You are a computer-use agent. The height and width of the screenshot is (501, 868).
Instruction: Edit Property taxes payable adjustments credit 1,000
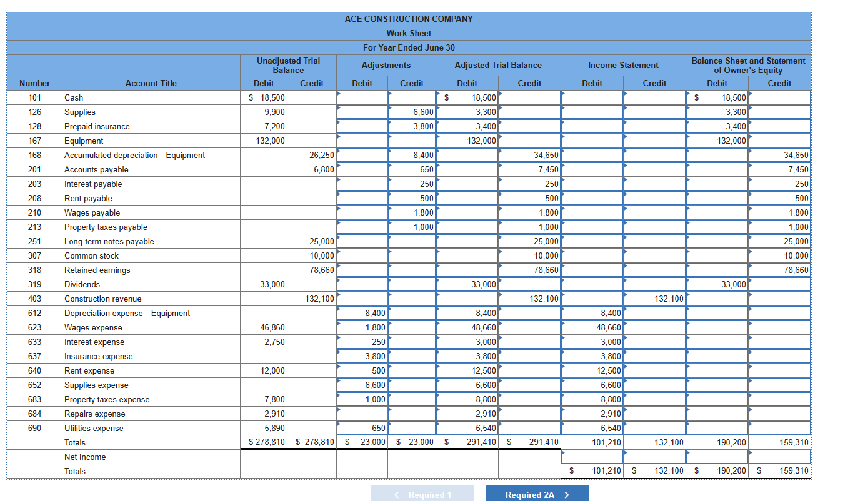point(411,227)
